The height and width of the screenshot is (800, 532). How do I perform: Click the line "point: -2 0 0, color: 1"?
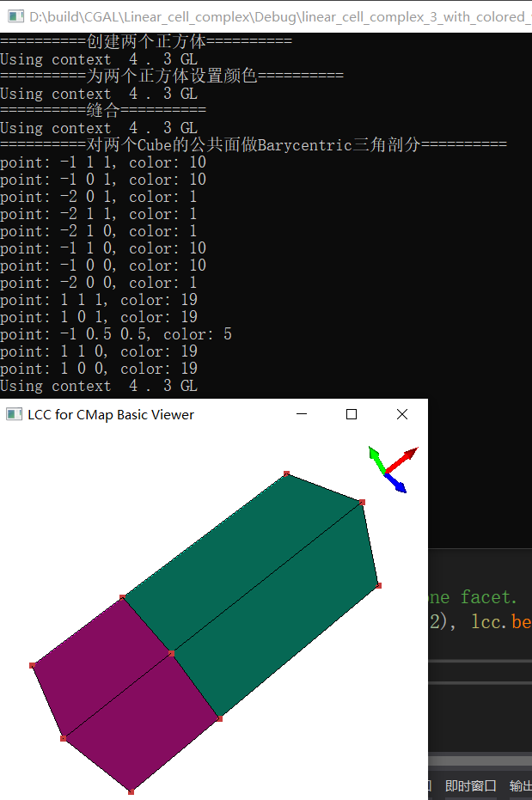(x=99, y=283)
